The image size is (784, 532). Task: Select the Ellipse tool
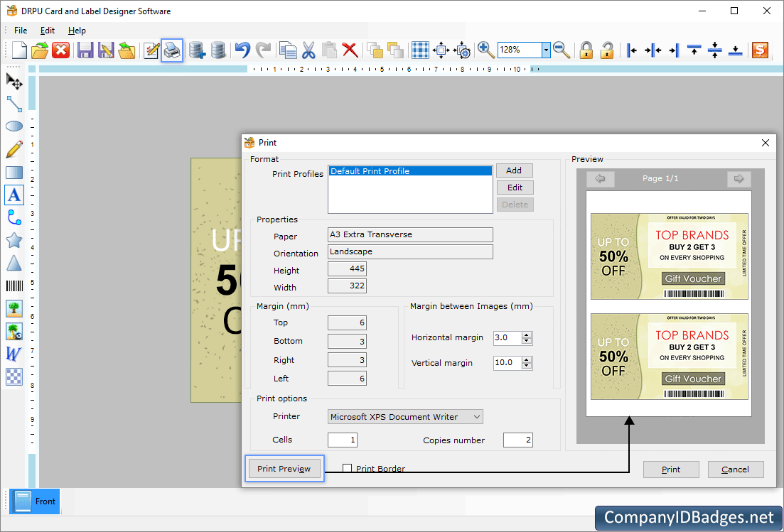14,126
